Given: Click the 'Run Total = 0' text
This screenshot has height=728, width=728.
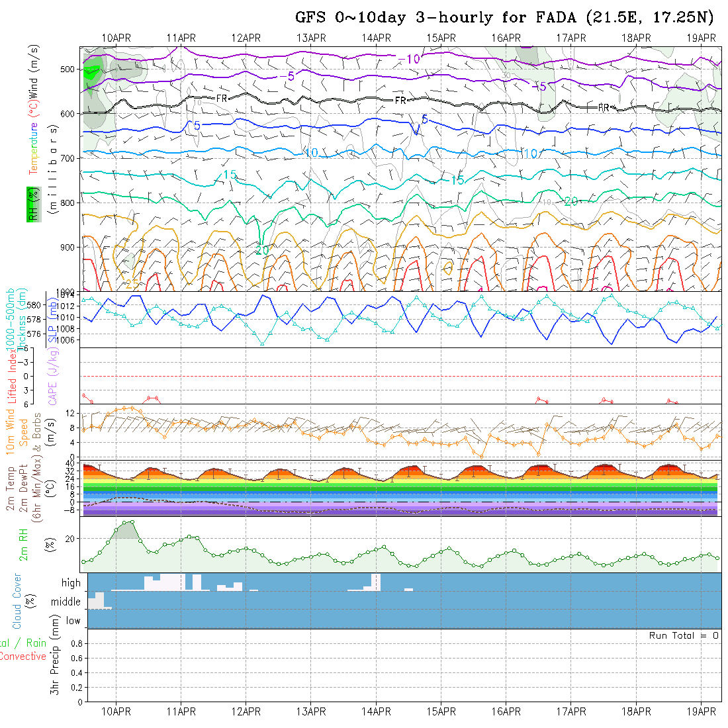Looking at the screenshot, I should click(684, 635).
